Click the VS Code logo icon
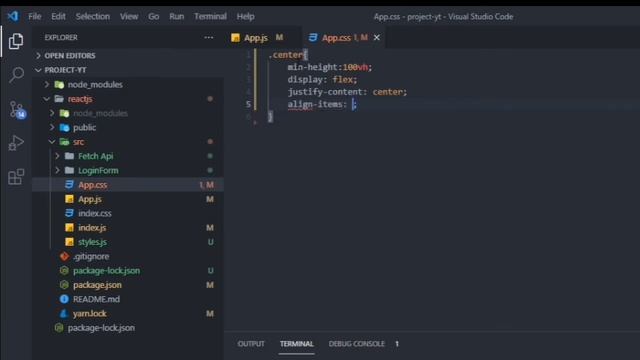640x360 pixels. (13, 16)
